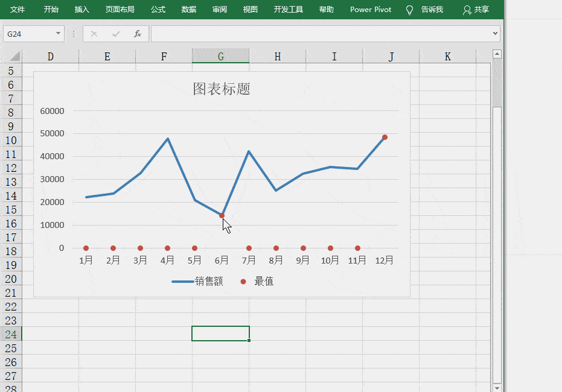Click the Insert Function (fx) icon
562x392 pixels.
tap(138, 34)
